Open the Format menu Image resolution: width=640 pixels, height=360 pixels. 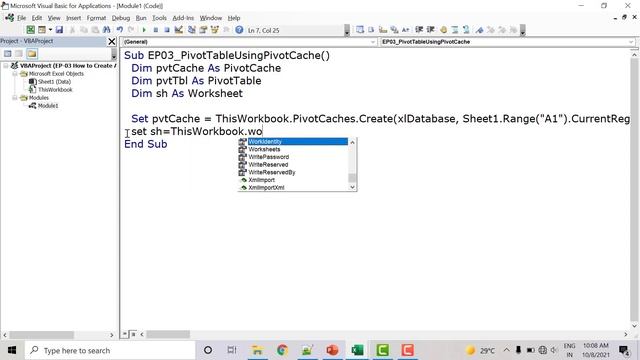pos(96,18)
